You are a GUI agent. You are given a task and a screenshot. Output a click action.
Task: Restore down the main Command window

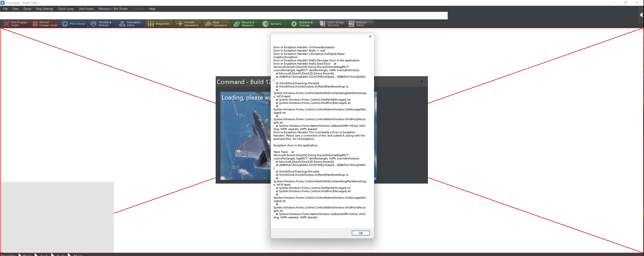click(x=626, y=3)
